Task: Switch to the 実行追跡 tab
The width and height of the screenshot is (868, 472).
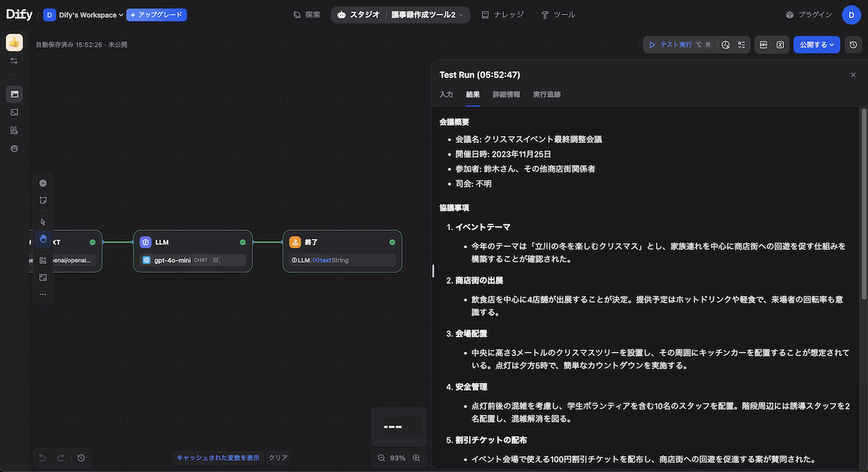Action: [546, 94]
